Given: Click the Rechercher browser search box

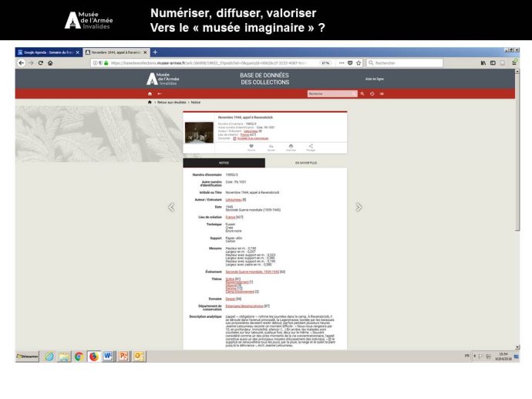Looking at the screenshot, I should (x=405, y=63).
